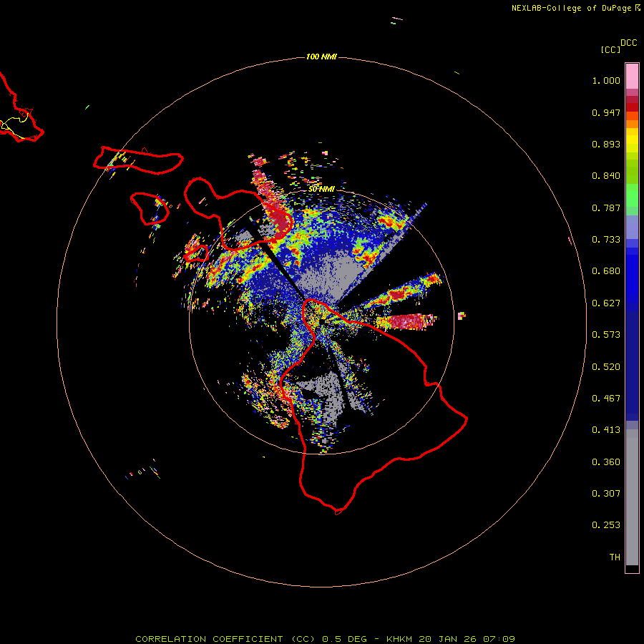Select the 0.680 legend value
644x644 pixels.
606,271
